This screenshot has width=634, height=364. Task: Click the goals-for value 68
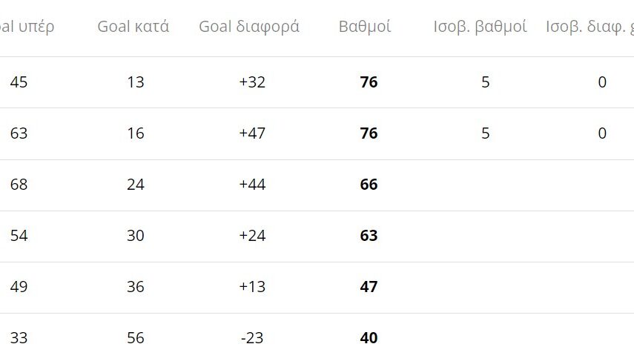pyautogui.click(x=19, y=185)
